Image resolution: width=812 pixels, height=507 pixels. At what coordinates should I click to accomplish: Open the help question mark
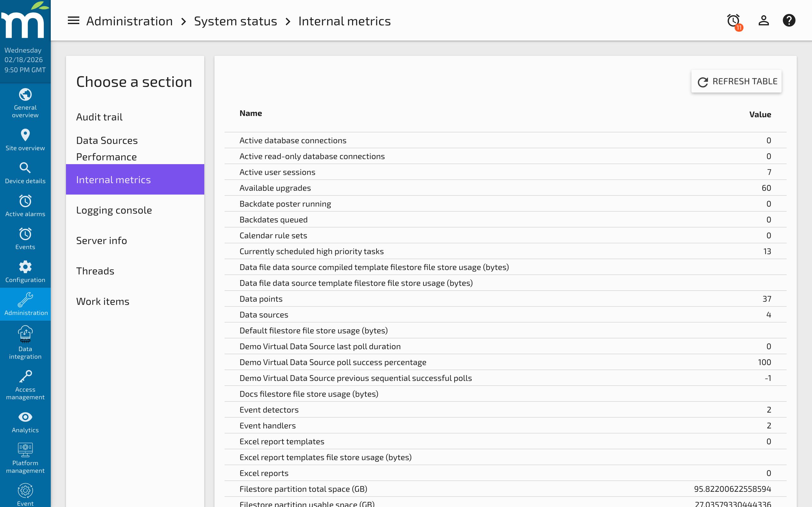pyautogui.click(x=789, y=21)
